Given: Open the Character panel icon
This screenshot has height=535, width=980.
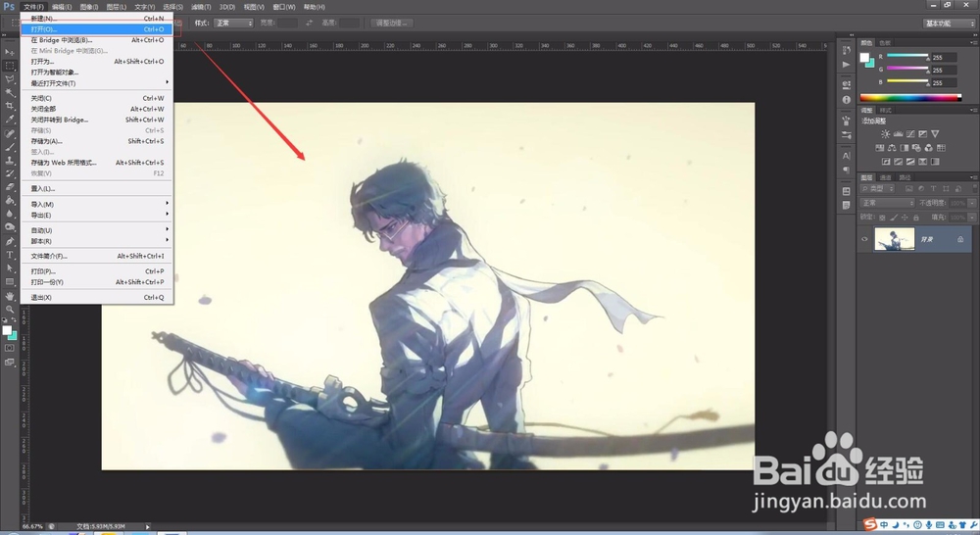Looking at the screenshot, I should click(x=847, y=156).
